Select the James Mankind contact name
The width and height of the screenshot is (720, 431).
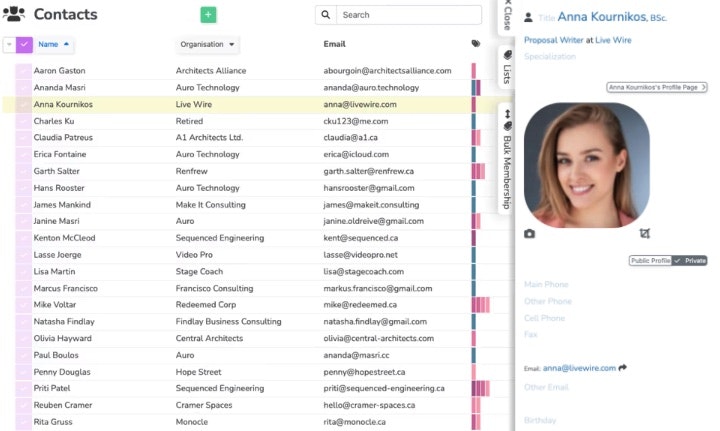click(62, 205)
